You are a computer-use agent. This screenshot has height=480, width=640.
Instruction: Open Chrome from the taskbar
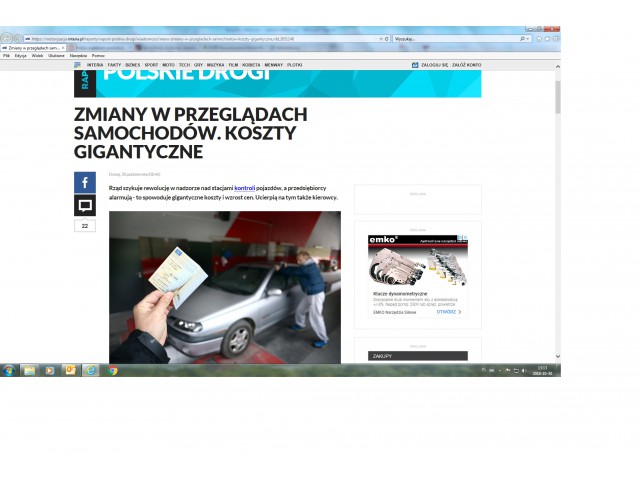pos(112,370)
